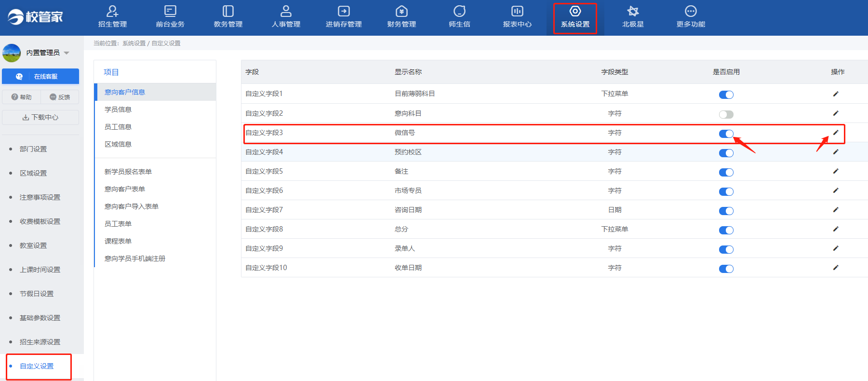Expand 内置管理员 account dropdown arrow

67,53
